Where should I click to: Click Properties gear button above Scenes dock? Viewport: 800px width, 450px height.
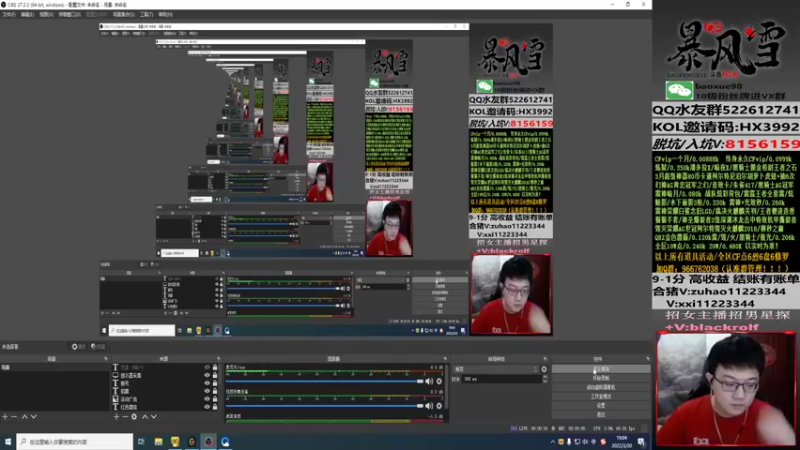[x=79, y=346]
